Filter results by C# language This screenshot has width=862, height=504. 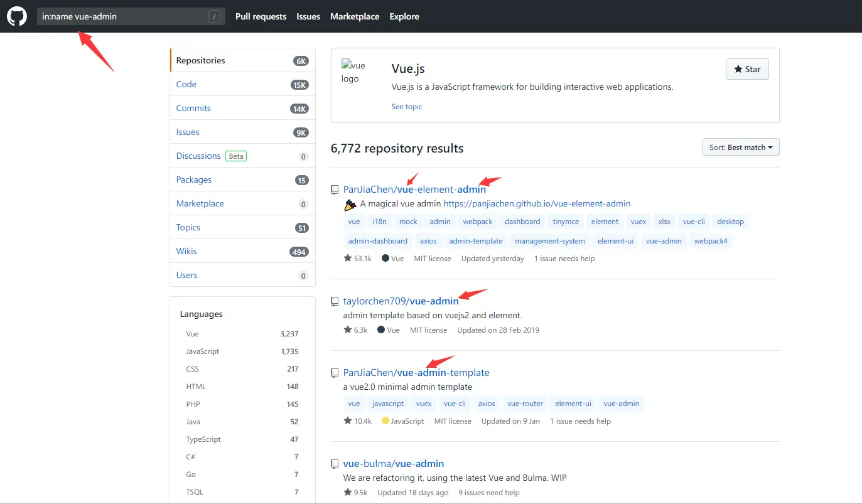click(x=242, y=457)
